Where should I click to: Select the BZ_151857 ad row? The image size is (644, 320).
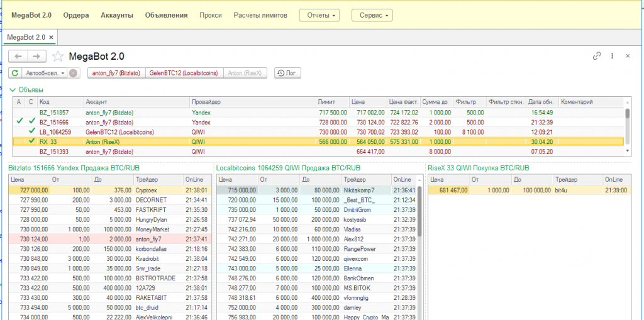pos(318,112)
